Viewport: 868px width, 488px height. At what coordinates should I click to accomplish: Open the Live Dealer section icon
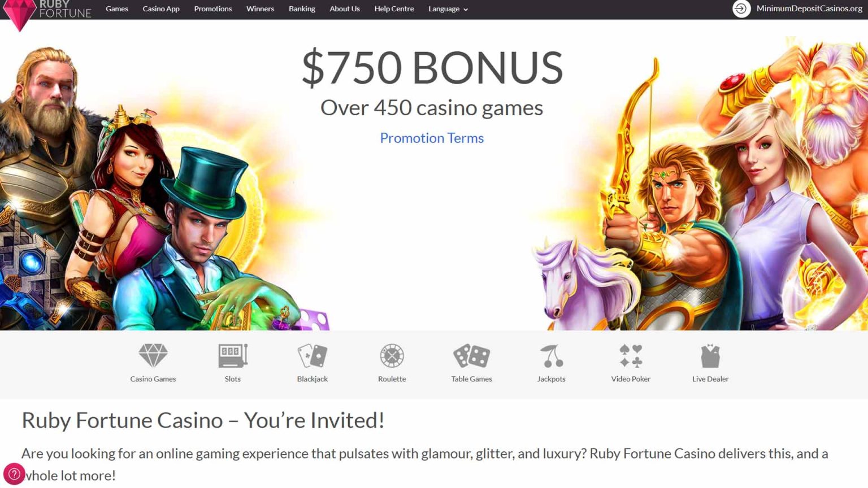pyautogui.click(x=710, y=355)
